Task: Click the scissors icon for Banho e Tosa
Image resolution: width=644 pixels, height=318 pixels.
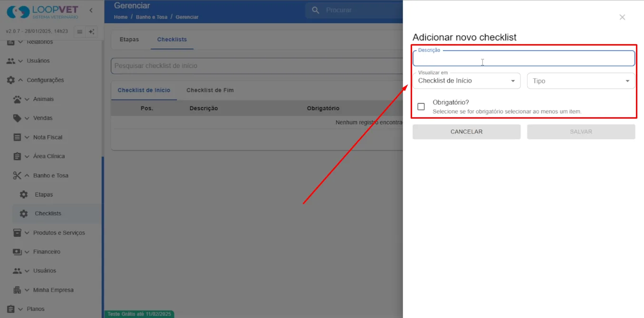Action: (17, 176)
